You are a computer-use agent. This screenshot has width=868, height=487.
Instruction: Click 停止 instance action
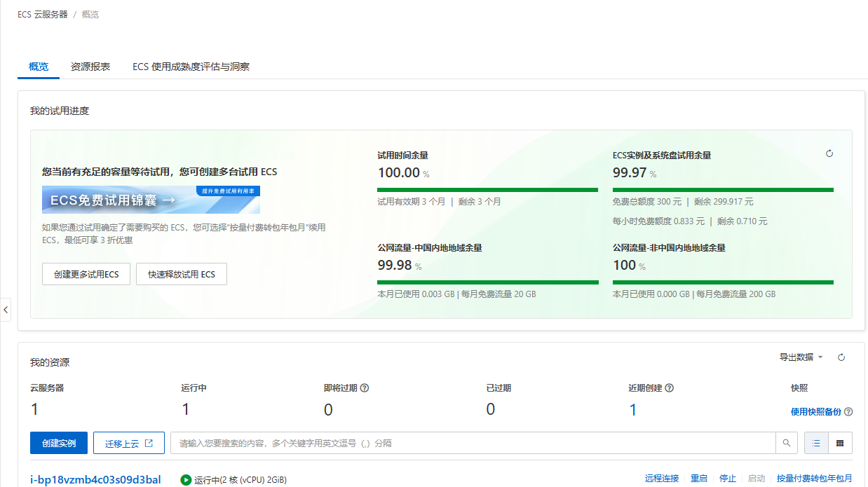point(728,479)
